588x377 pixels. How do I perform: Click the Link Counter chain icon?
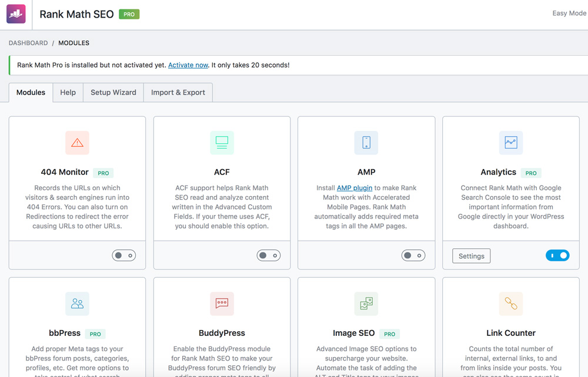511,304
